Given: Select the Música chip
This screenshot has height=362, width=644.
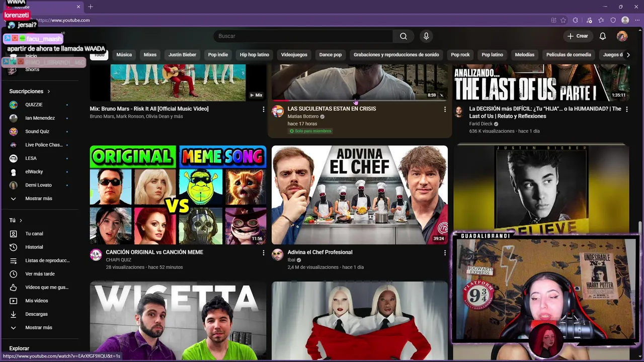Looking at the screenshot, I should click(x=124, y=55).
